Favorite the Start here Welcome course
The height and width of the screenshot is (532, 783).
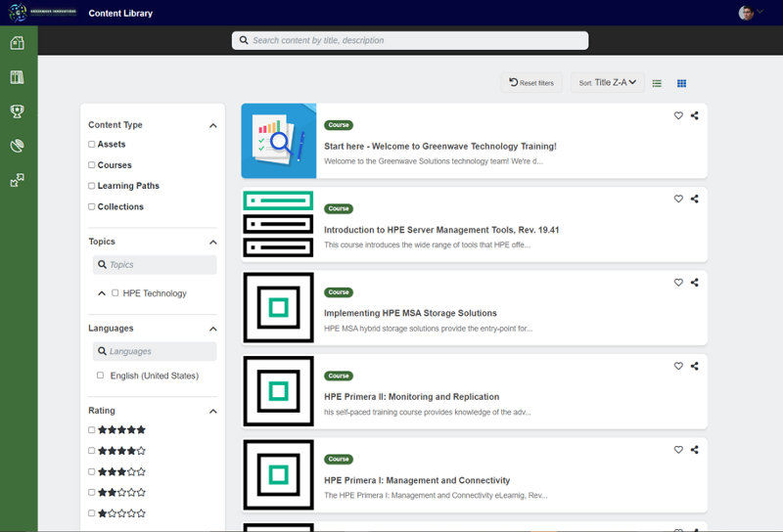coord(678,115)
